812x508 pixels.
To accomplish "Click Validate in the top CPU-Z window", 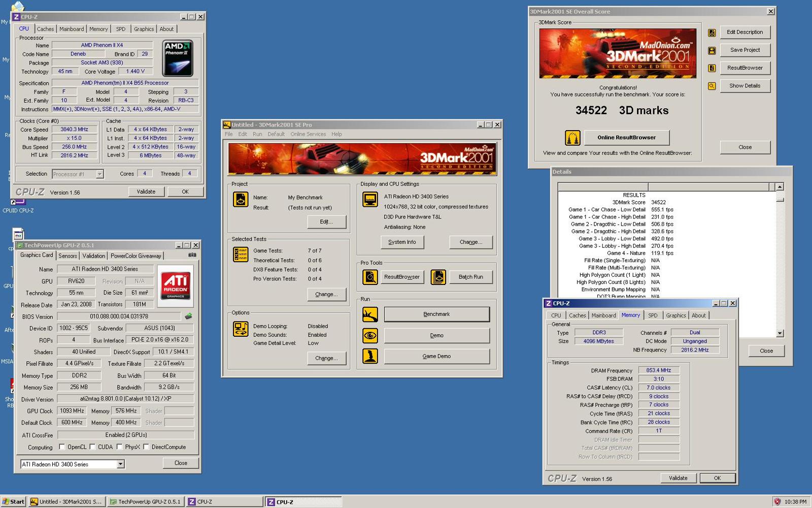I will pyautogui.click(x=146, y=192).
